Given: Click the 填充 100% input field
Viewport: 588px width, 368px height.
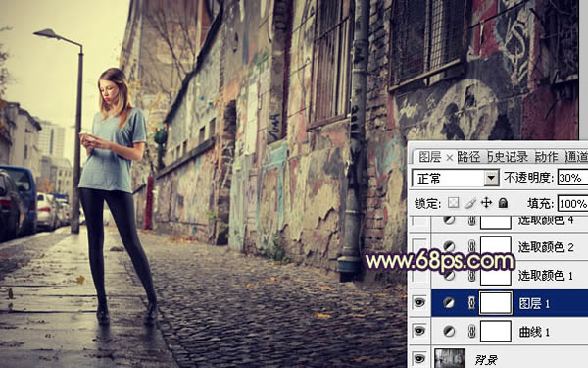Looking at the screenshot, I should 572,203.
